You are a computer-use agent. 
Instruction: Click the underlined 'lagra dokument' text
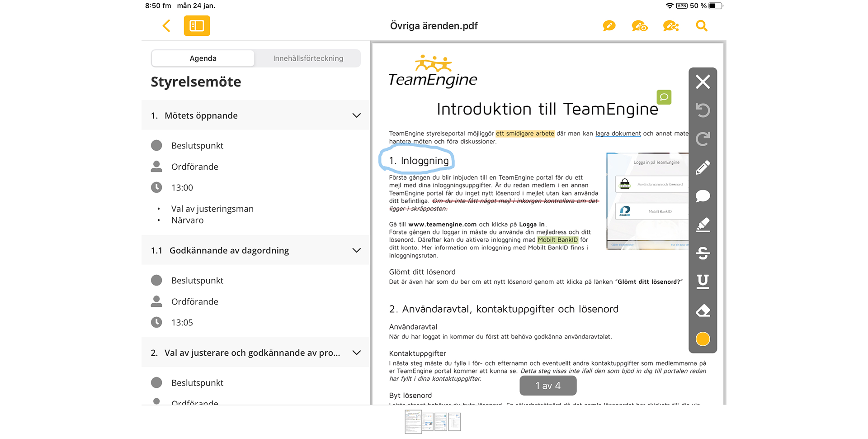click(x=618, y=134)
